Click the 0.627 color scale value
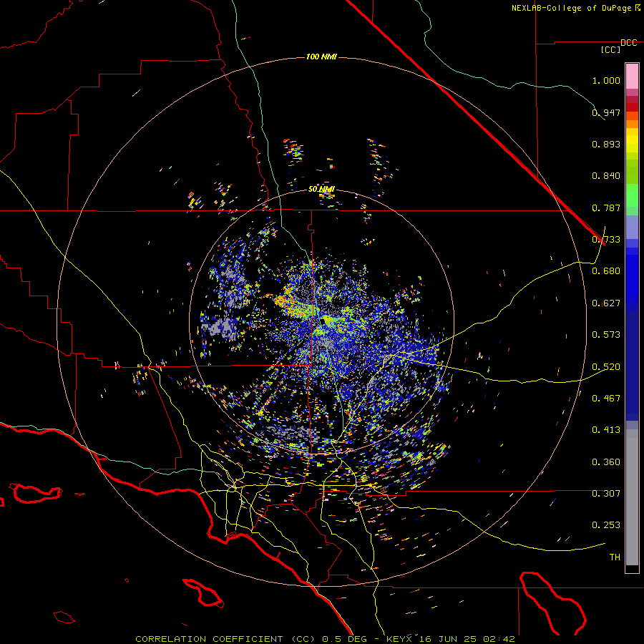 click(x=606, y=303)
